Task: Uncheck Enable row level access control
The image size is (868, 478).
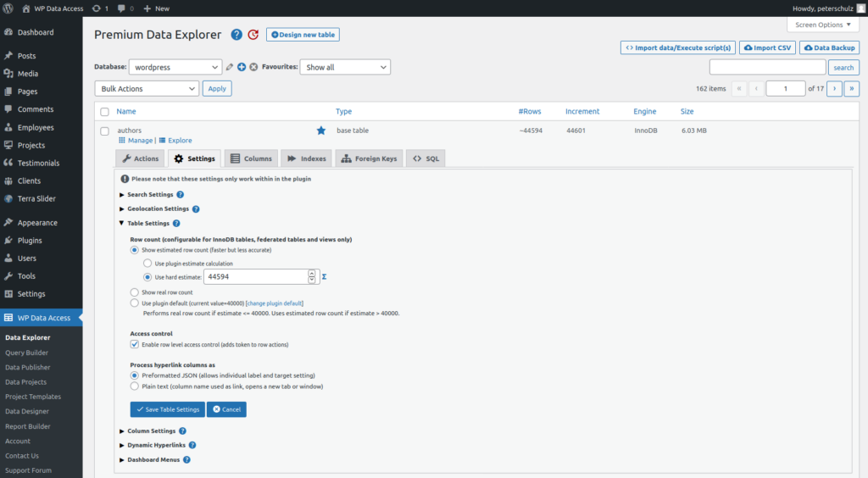Action: click(x=134, y=345)
